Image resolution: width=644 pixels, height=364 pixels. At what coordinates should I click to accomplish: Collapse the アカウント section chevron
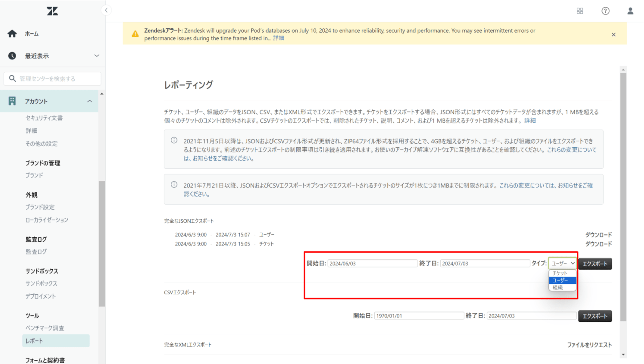(x=90, y=101)
